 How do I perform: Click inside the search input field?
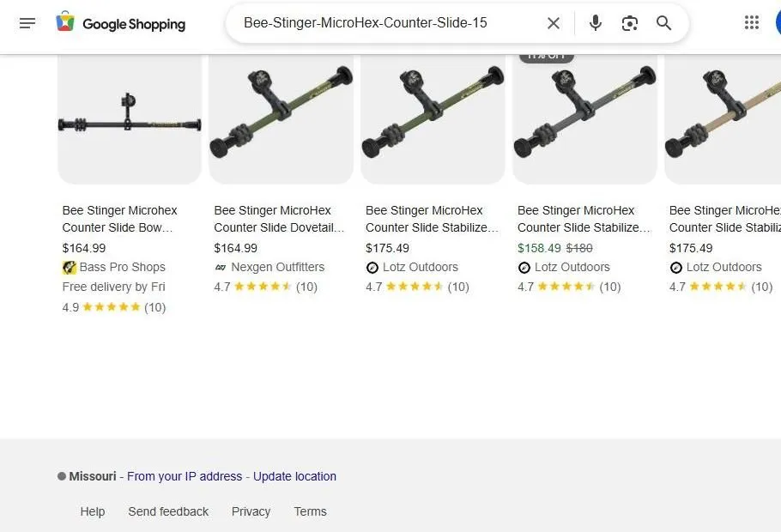coord(386,23)
